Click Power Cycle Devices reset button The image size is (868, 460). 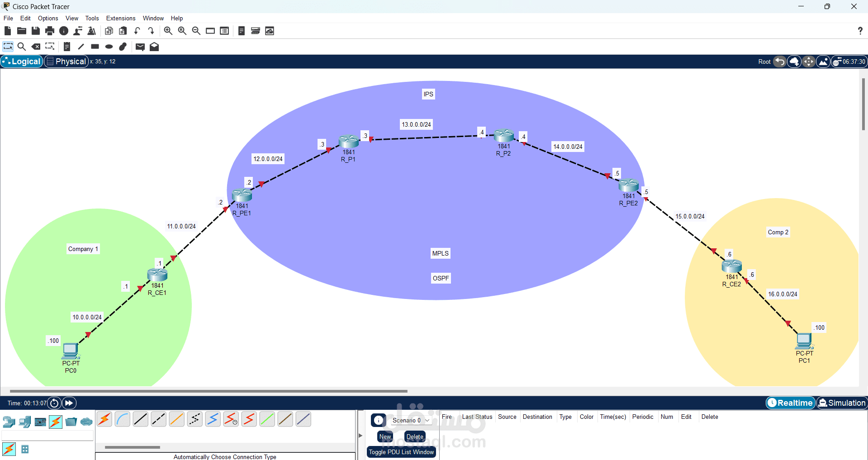coord(54,403)
